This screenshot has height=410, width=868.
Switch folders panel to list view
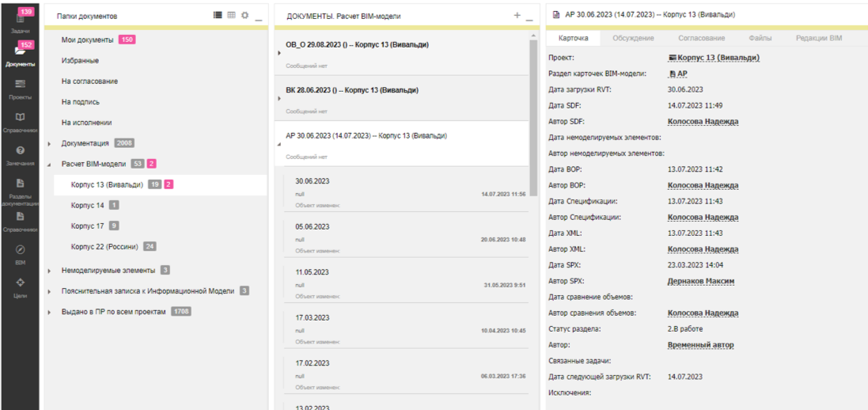coord(218,16)
